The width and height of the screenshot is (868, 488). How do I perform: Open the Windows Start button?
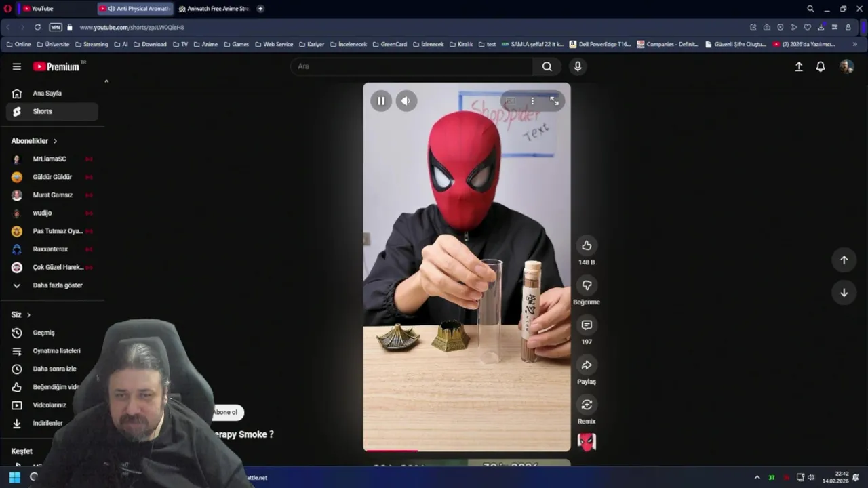[14, 477]
